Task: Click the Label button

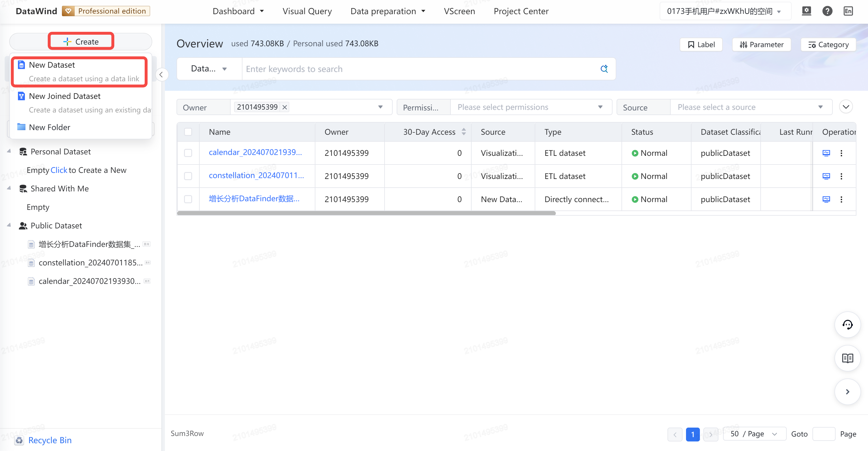Action: click(x=701, y=45)
